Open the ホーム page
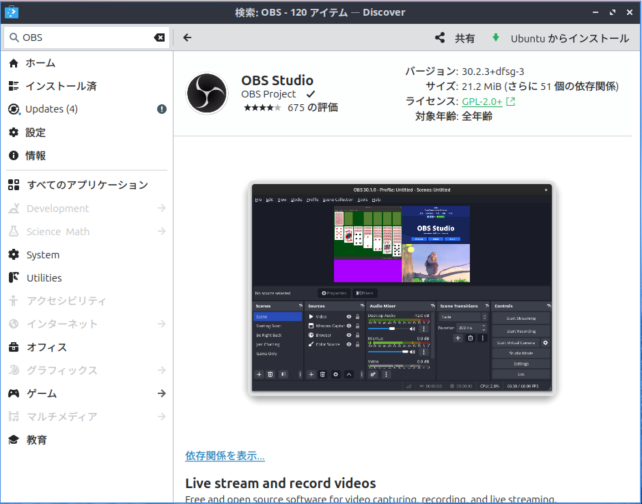 coord(87,63)
